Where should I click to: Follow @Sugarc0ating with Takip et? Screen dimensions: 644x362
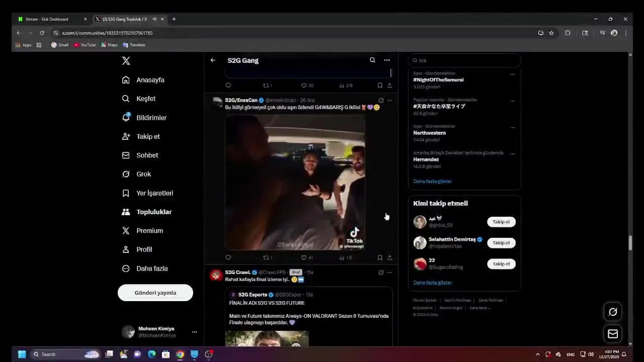pos(501,264)
